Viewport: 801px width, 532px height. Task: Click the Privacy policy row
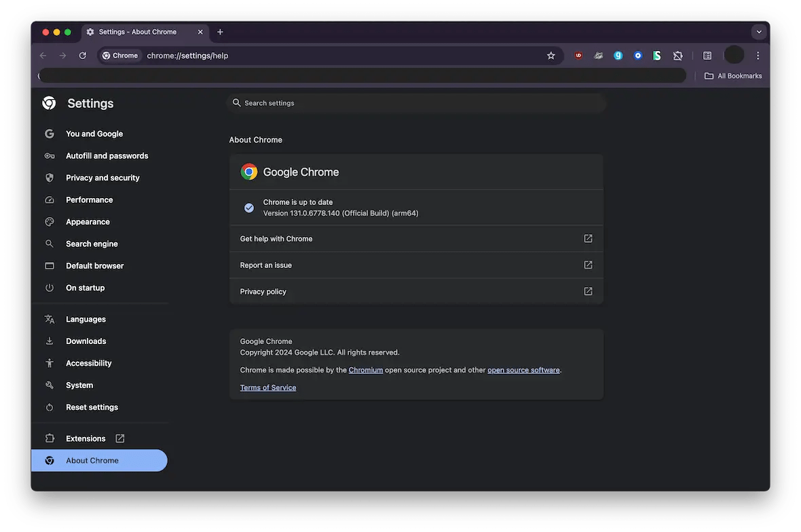416,292
